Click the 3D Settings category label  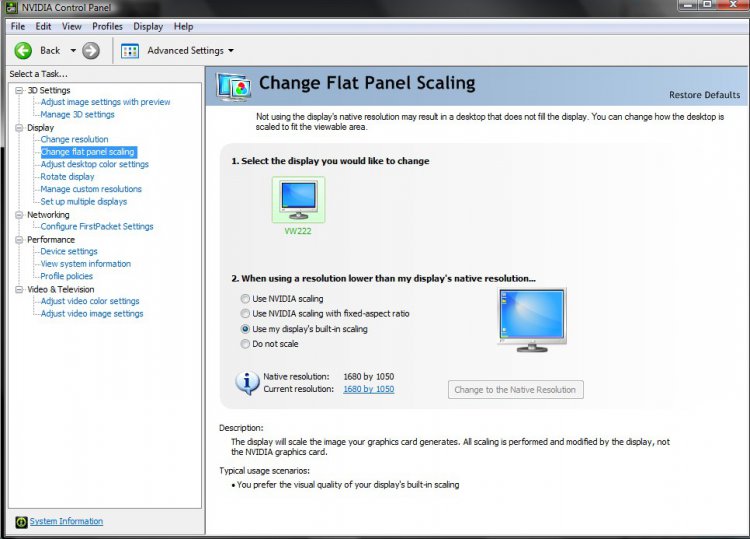[49, 90]
